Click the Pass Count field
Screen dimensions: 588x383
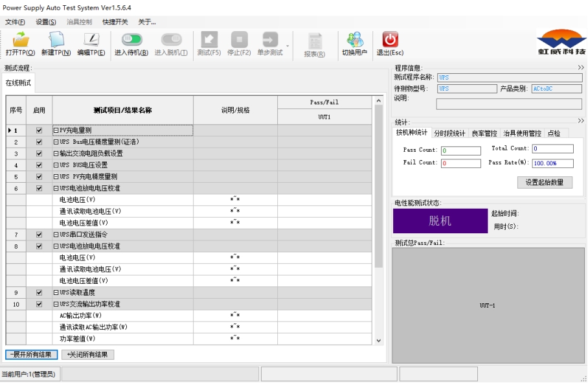pyautogui.click(x=461, y=151)
